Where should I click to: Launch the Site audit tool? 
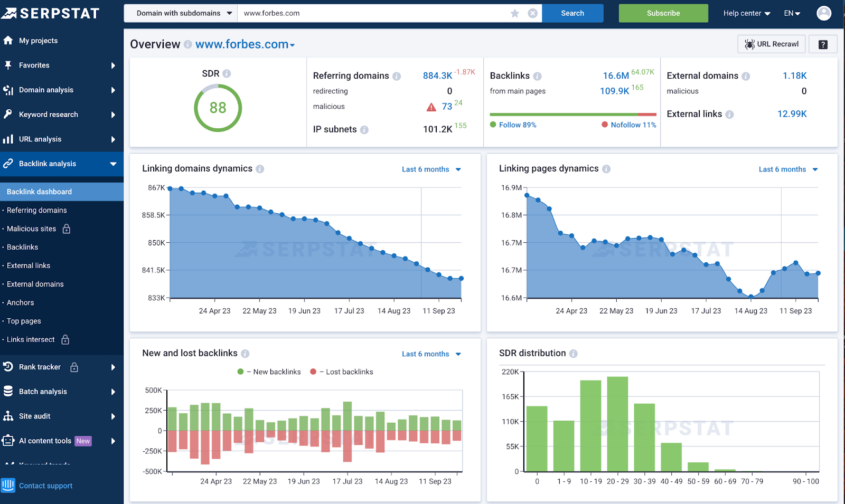(34, 416)
